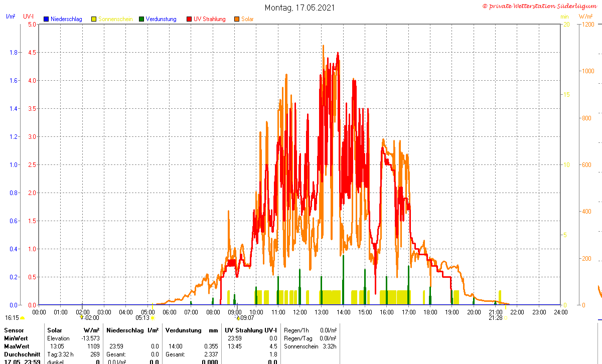Image resolution: width=602 pixels, height=364 pixels.
Task: Click the 05:13 marker below the time axis
Action: coord(143,318)
